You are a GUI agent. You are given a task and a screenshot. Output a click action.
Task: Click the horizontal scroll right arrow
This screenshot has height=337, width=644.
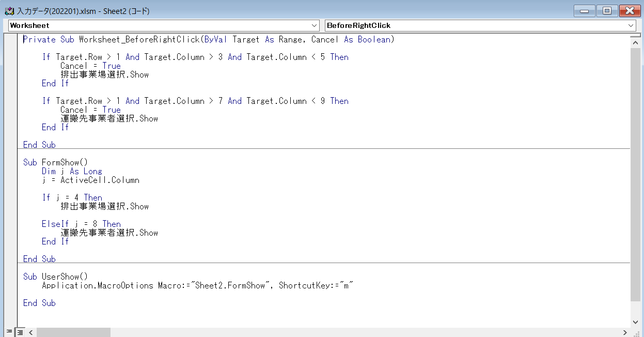point(625,332)
